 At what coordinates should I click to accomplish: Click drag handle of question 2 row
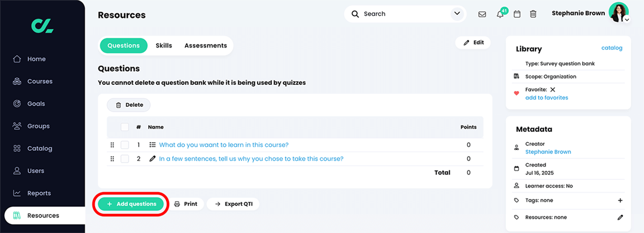112,159
